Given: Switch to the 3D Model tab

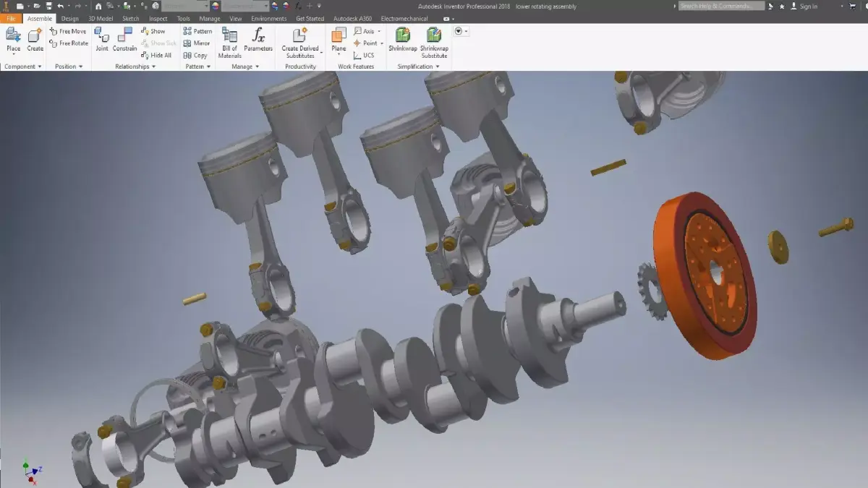Looking at the screenshot, I should coord(101,18).
